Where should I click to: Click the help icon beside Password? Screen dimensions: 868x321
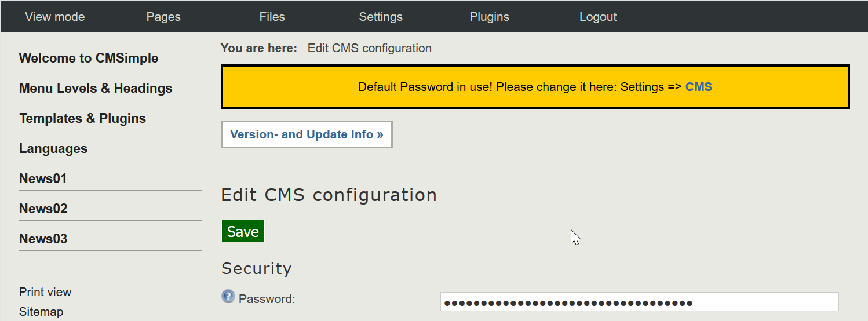[228, 297]
